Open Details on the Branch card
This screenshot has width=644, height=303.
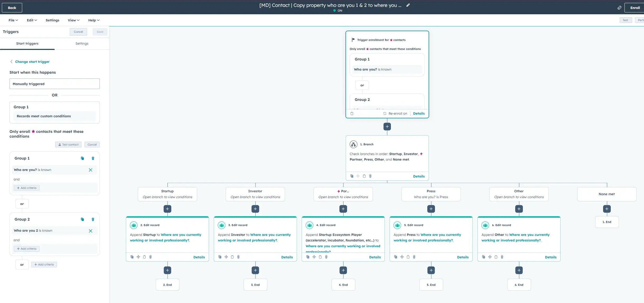[419, 176]
